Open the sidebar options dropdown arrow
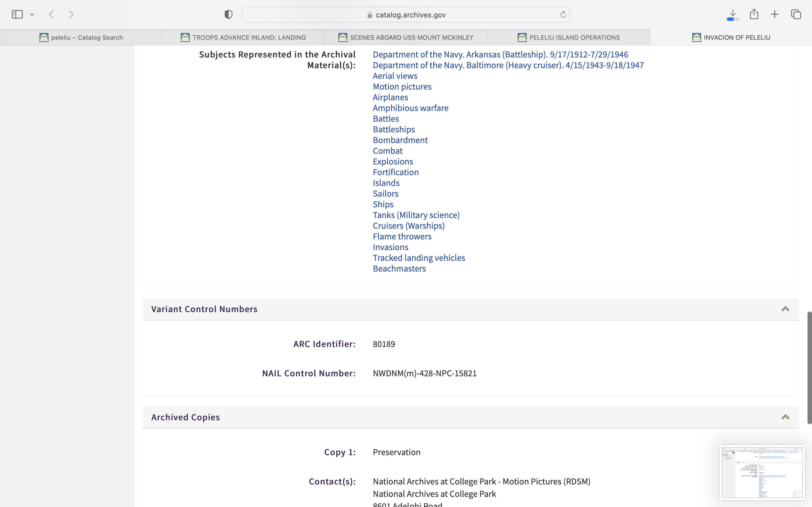This screenshot has height=507, width=812. click(x=32, y=14)
